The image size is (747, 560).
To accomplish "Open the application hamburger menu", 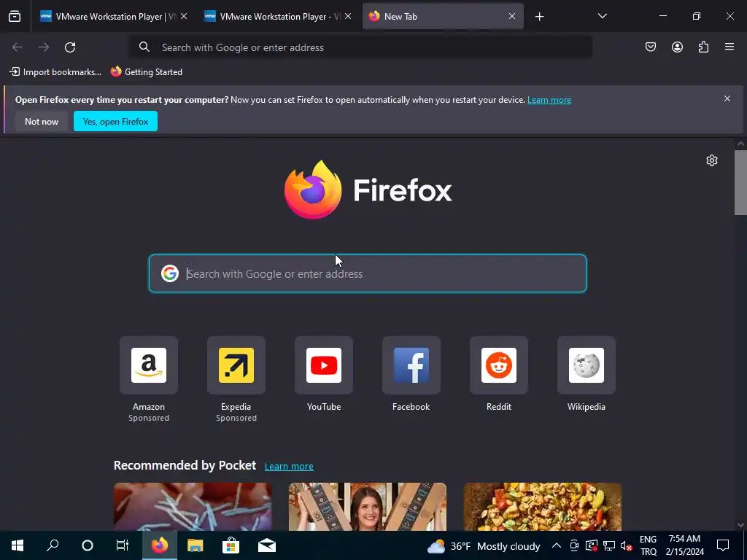I will (x=729, y=47).
